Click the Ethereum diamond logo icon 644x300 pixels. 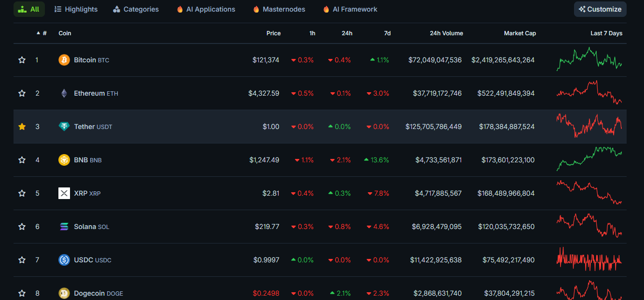point(64,93)
